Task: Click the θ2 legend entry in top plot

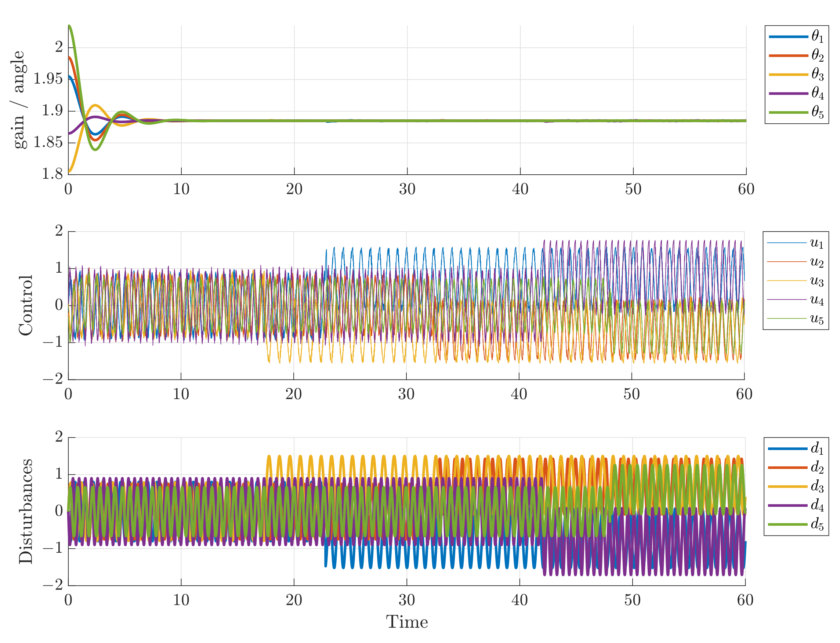Action: pos(796,56)
